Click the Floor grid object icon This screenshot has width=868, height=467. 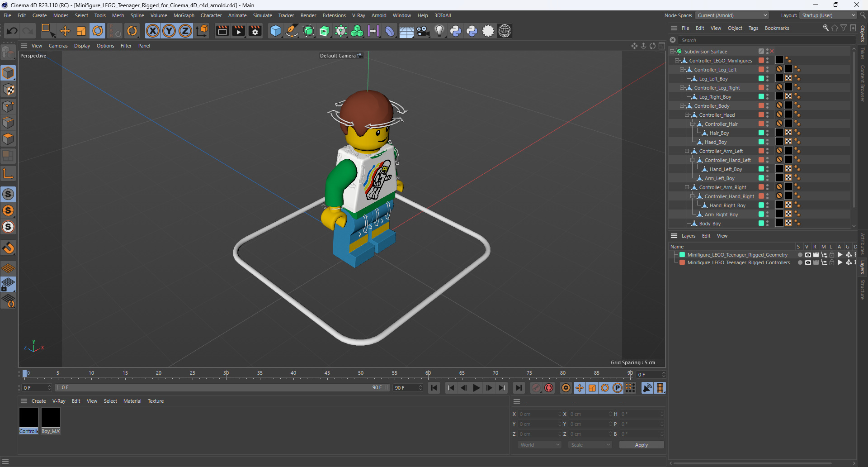tap(406, 31)
